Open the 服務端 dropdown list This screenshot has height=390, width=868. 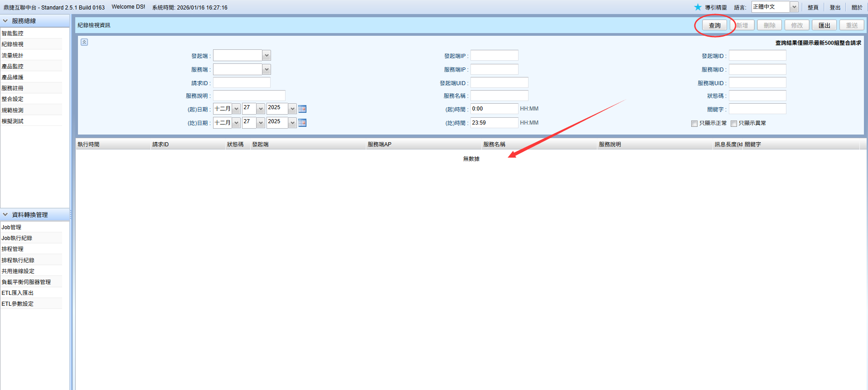267,69
